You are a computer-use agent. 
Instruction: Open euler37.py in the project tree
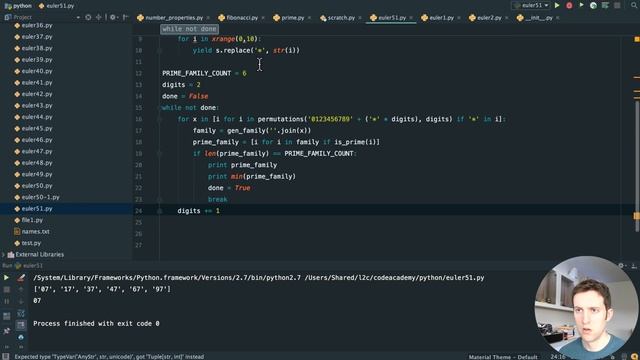37,37
